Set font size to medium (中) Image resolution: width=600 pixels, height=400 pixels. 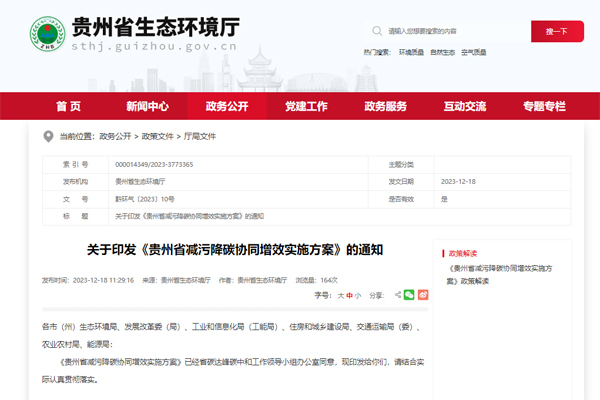[x=350, y=296]
